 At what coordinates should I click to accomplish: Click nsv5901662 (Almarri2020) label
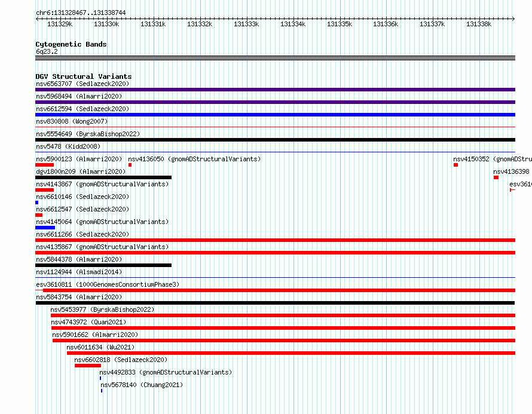tap(95, 335)
